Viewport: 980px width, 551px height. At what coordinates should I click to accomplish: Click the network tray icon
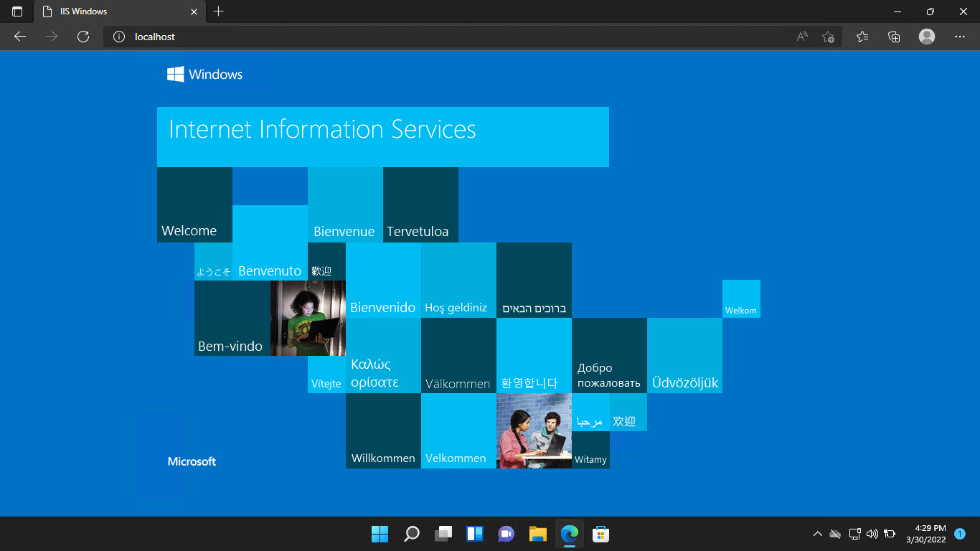854,534
